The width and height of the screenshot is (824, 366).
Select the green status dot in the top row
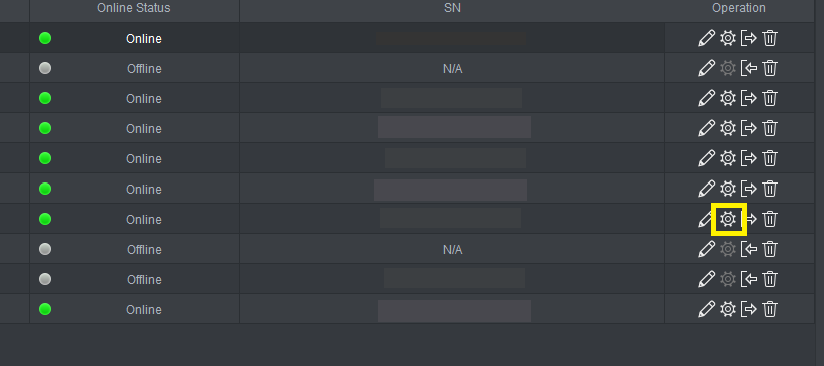[45, 38]
